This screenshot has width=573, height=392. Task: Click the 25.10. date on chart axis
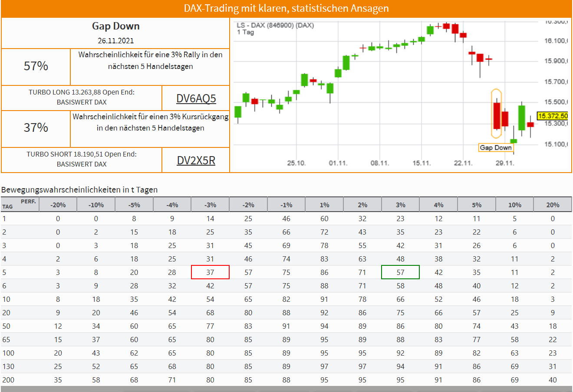[296, 163]
